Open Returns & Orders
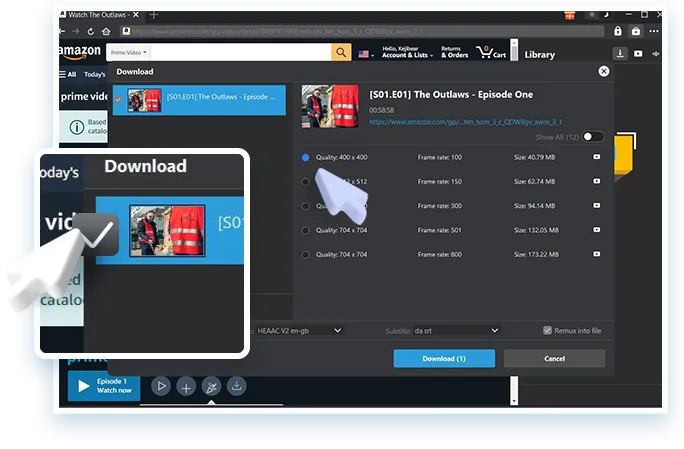684x449 pixels. pos(454,52)
